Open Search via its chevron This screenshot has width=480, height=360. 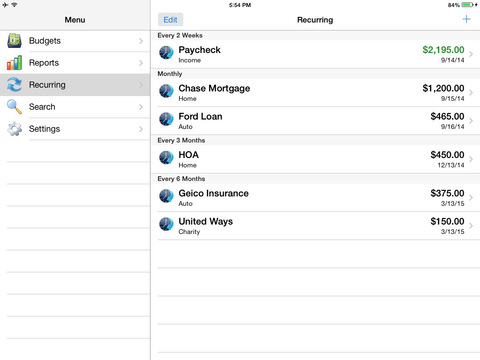141,107
